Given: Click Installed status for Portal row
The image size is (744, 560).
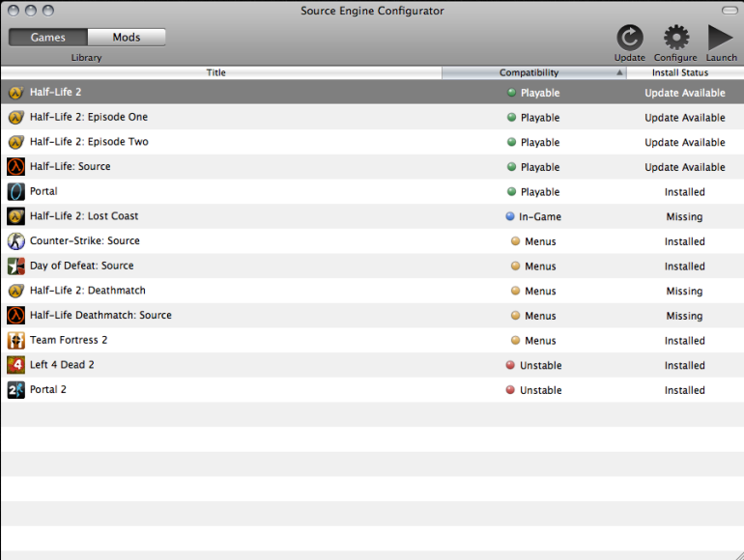Looking at the screenshot, I should (x=685, y=192).
